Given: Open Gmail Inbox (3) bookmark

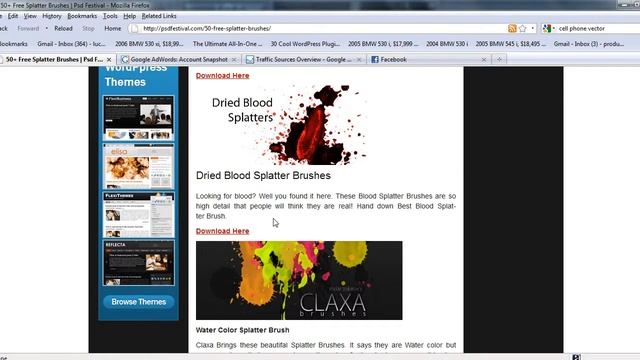Looking at the screenshot, I should [589, 44].
